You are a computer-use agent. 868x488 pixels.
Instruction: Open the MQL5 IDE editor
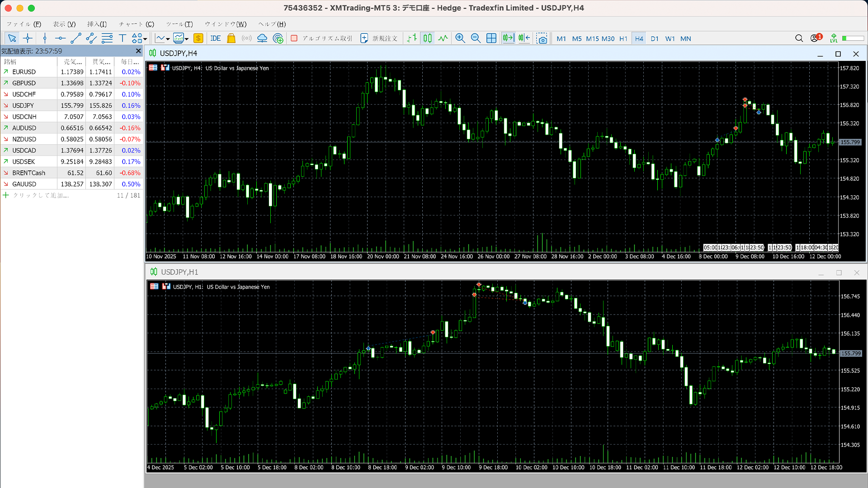pos(216,38)
